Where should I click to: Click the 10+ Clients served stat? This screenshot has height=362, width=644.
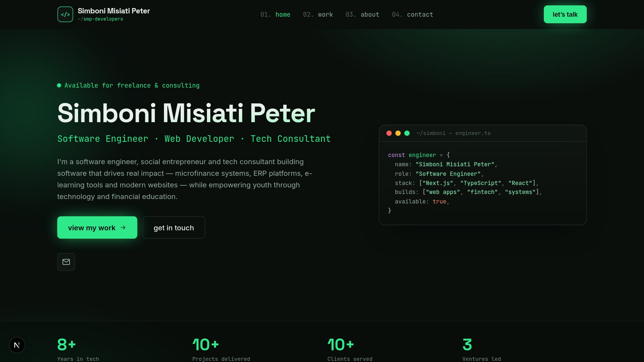point(350,349)
